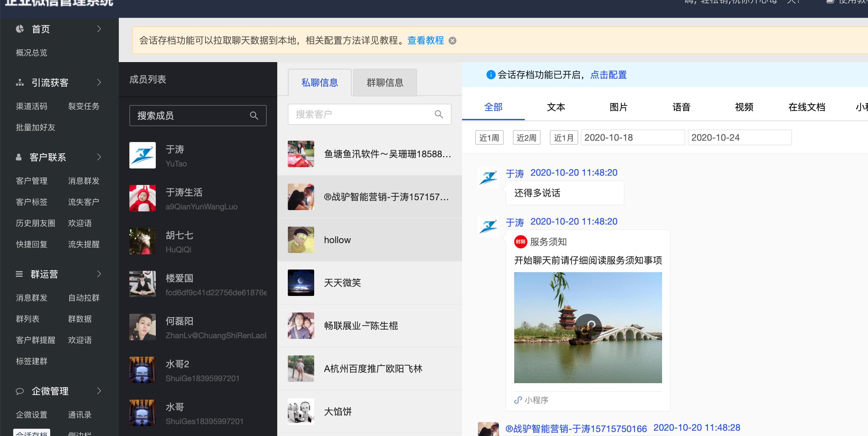This screenshot has width=868, height=436.
Task: Expand 群运营 menu section
Action: [x=56, y=273]
